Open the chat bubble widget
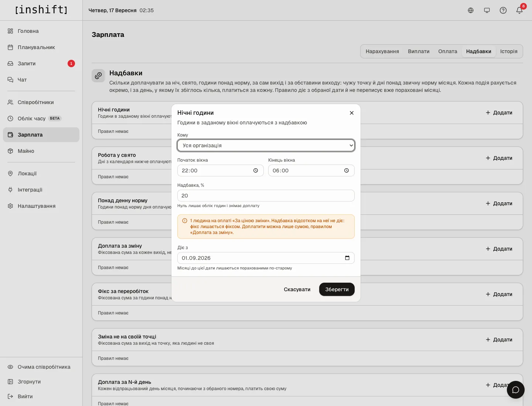532x406 pixels. (x=516, y=390)
